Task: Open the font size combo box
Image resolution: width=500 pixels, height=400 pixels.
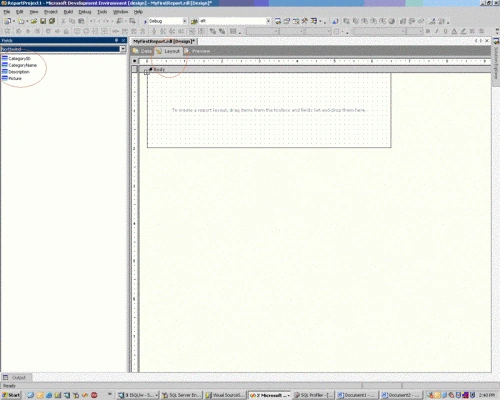Action: 414,31
